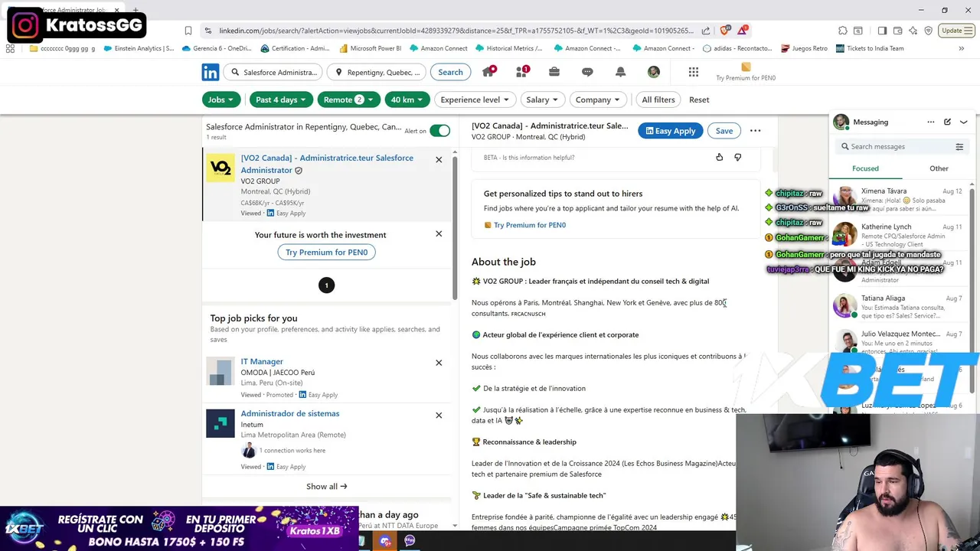Open Messaging panel ellipsis options
This screenshot has width=980, height=551.
coord(931,122)
